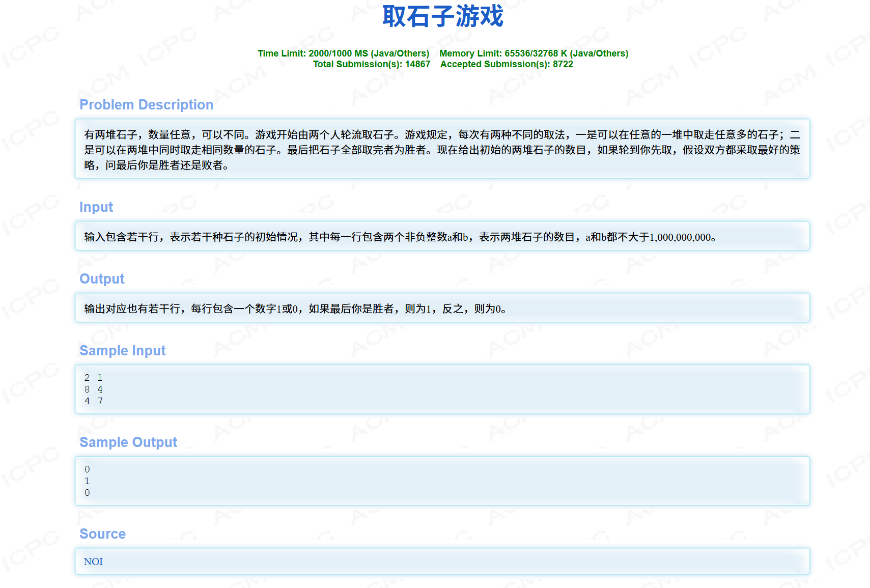Click the Sample Input heading

click(123, 350)
